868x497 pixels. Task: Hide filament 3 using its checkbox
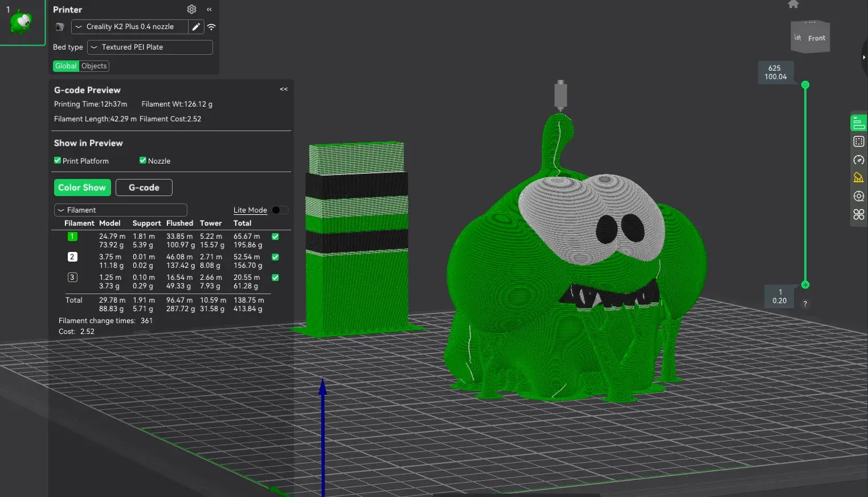pos(275,278)
